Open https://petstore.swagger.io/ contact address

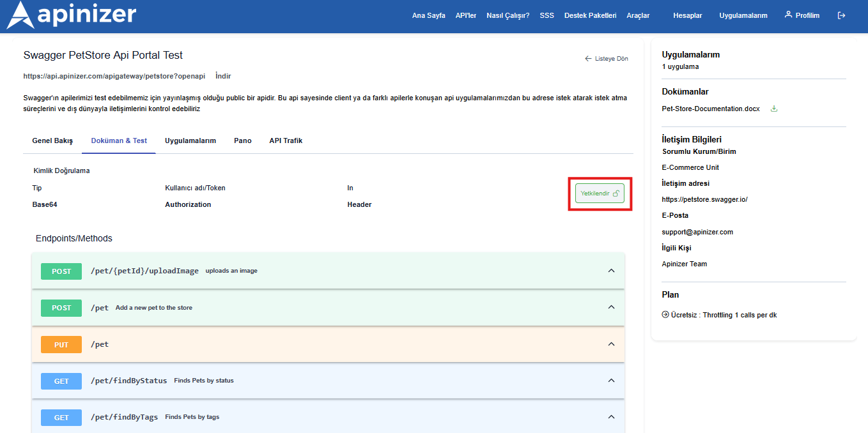[x=705, y=199]
